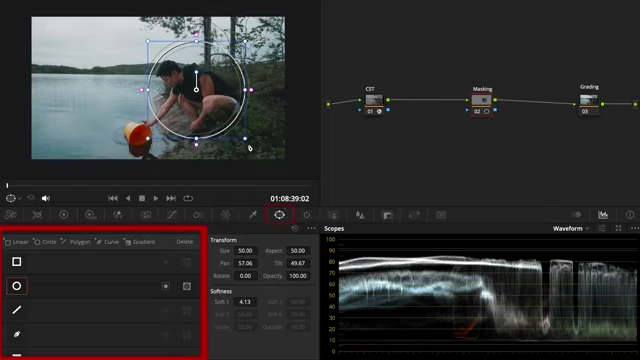Select the Power Window palette icon
Screen dimensions: 640x360
pos(280,215)
